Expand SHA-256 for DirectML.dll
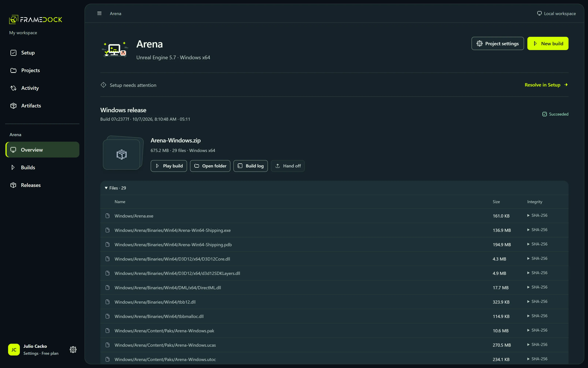The width and height of the screenshot is (588, 368). pyautogui.click(x=537, y=287)
